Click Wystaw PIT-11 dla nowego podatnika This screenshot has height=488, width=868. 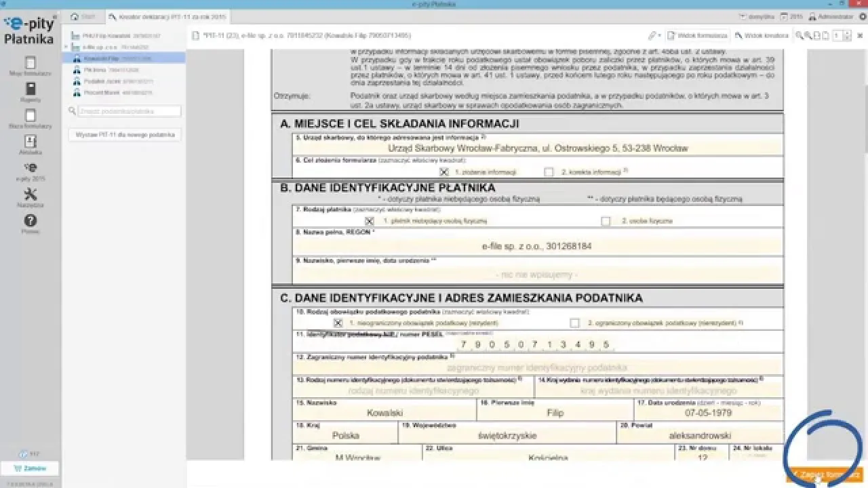124,134
